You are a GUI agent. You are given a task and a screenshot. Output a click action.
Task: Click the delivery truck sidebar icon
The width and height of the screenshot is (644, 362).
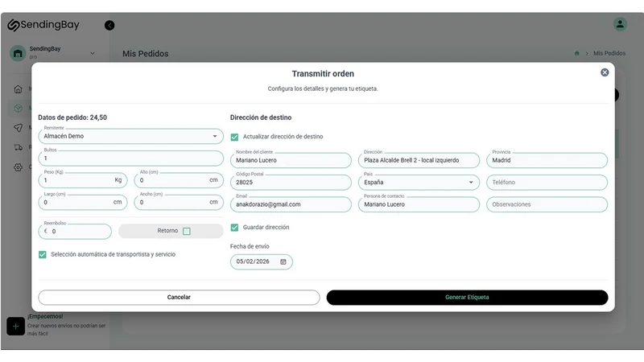pyautogui.click(x=18, y=147)
